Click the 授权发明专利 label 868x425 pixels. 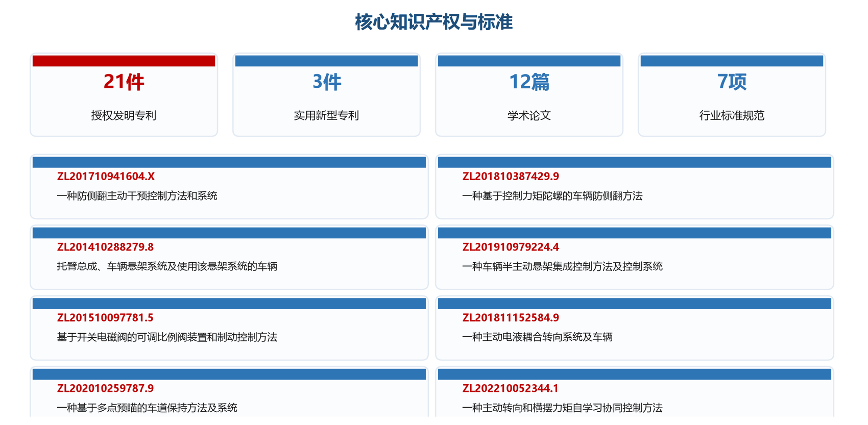[x=124, y=115]
